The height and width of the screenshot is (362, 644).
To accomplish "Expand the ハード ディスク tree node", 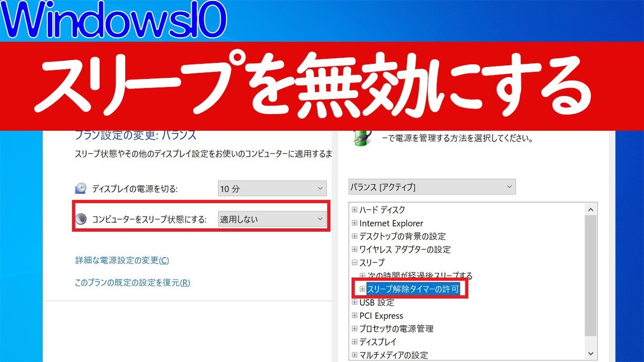I will point(355,210).
